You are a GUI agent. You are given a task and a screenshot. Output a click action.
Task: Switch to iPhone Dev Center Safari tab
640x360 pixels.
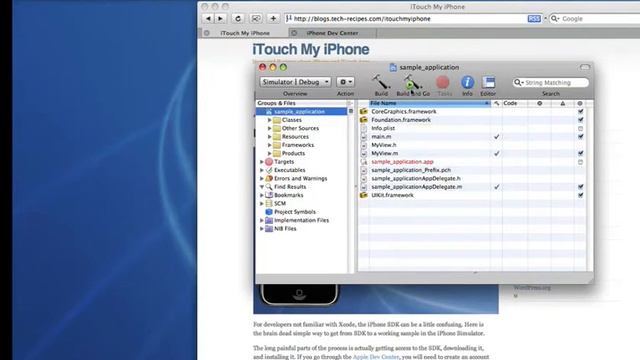[332, 33]
